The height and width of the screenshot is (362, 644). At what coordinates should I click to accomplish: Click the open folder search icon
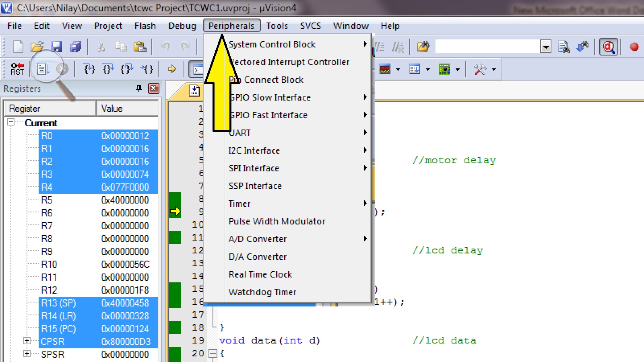(423, 47)
